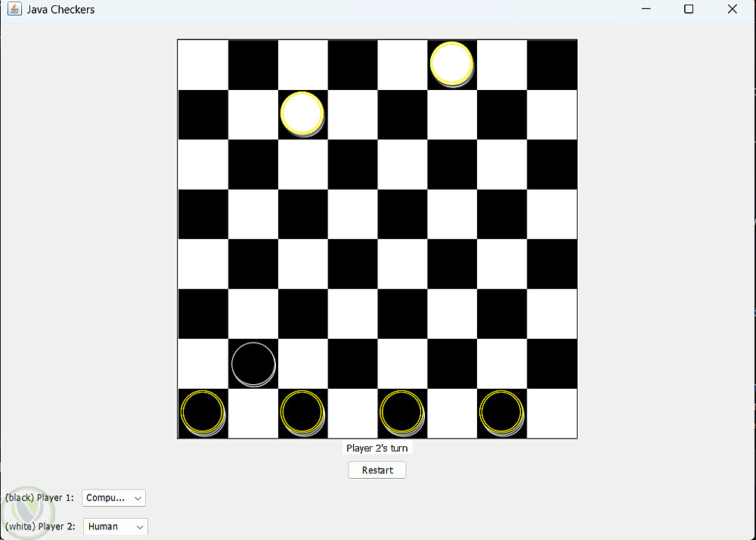
Task: Maximize the Java Checkers window
Action: coord(689,9)
